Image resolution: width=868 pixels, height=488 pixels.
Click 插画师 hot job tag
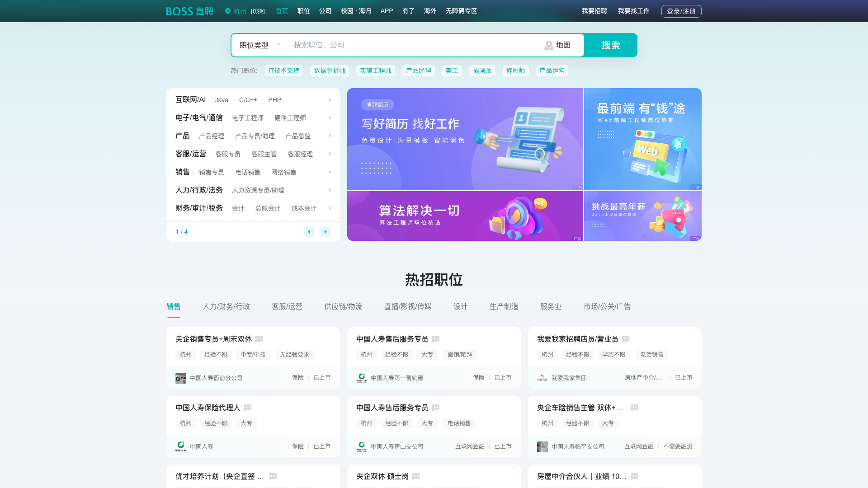[482, 70]
